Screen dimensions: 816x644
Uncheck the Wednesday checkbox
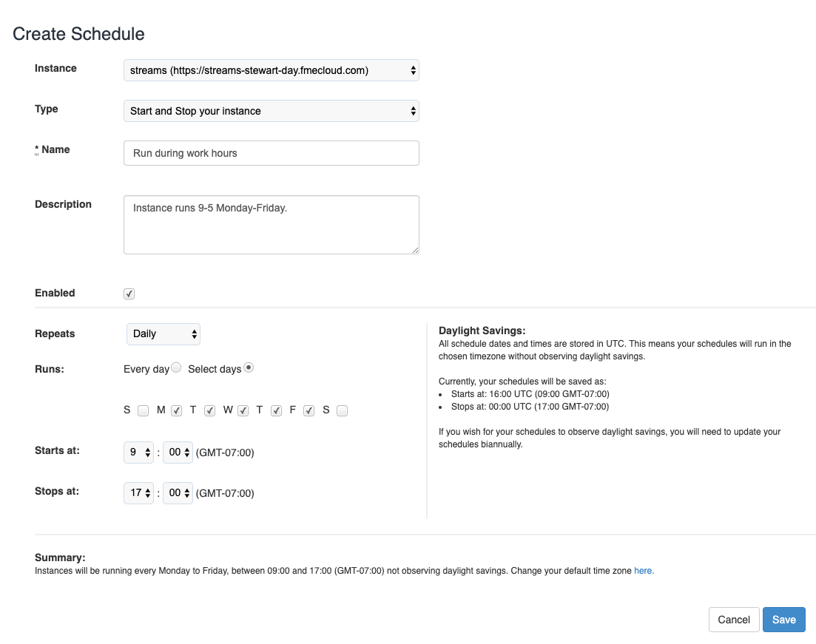(x=243, y=411)
